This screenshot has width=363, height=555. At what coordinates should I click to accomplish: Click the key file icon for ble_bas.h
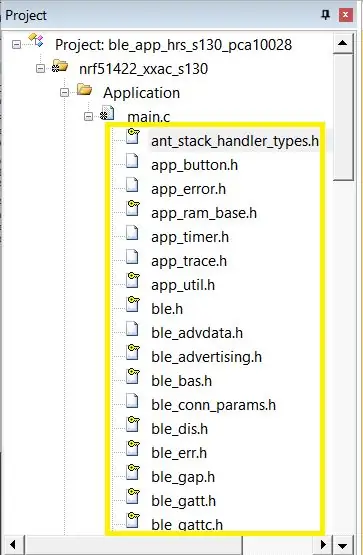[133, 376]
